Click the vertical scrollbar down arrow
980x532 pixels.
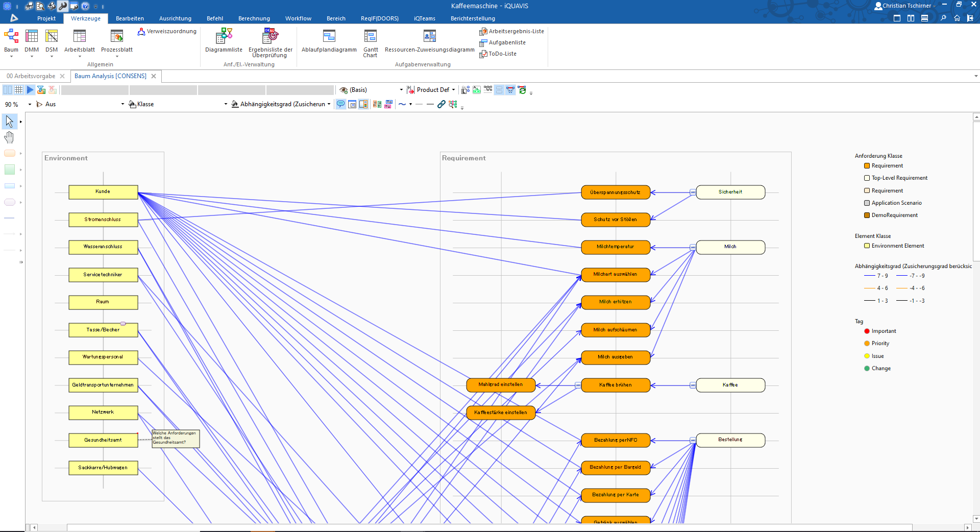(x=976, y=519)
